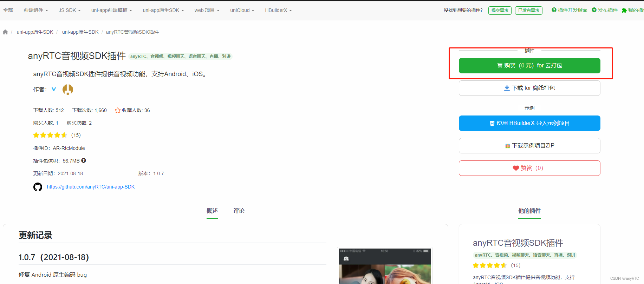Viewport: 644px width, 284px height.
Task: Click the 版本: 1.0.7 text
Action: tap(151, 173)
